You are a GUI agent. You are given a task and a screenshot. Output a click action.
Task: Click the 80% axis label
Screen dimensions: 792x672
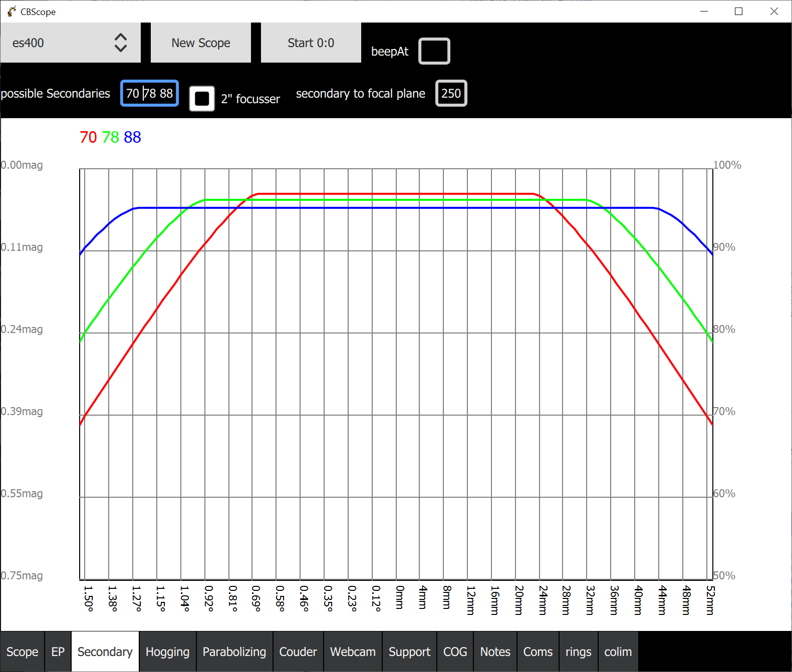point(724,329)
